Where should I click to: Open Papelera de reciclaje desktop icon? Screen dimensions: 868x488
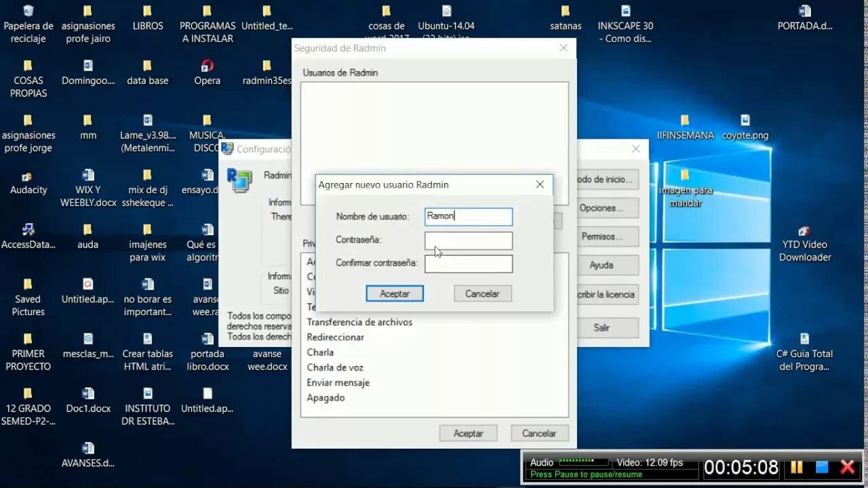point(28,24)
